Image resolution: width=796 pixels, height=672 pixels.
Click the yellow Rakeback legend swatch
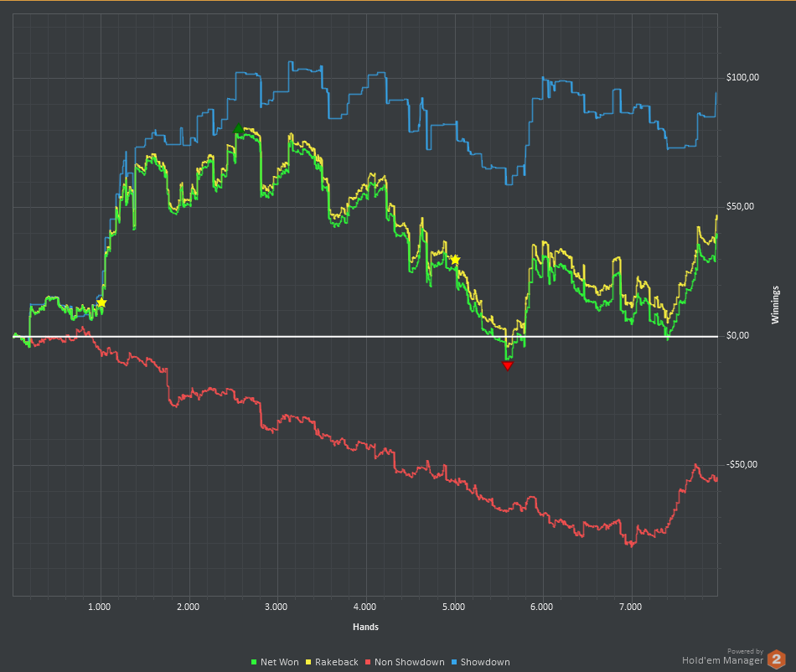(309, 663)
